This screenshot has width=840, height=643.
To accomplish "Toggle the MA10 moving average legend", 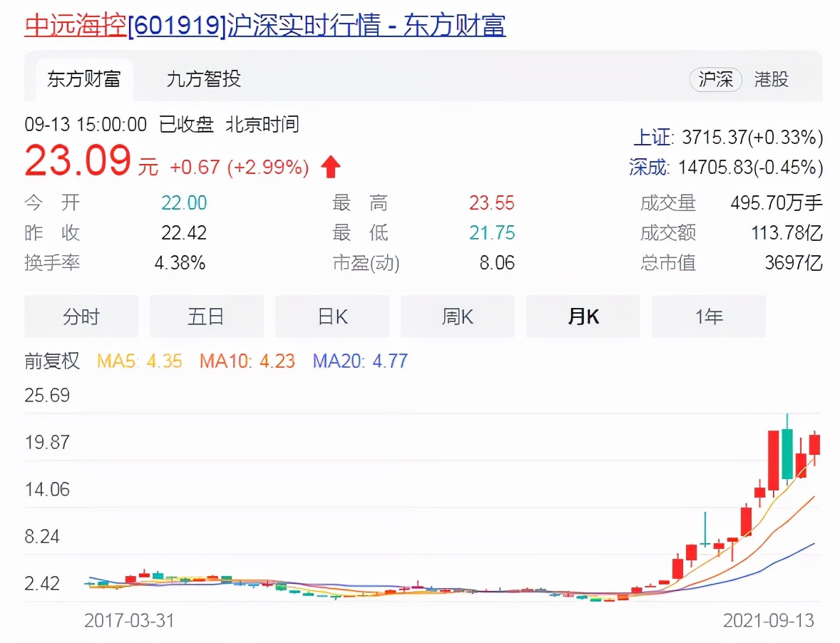I will [247, 361].
